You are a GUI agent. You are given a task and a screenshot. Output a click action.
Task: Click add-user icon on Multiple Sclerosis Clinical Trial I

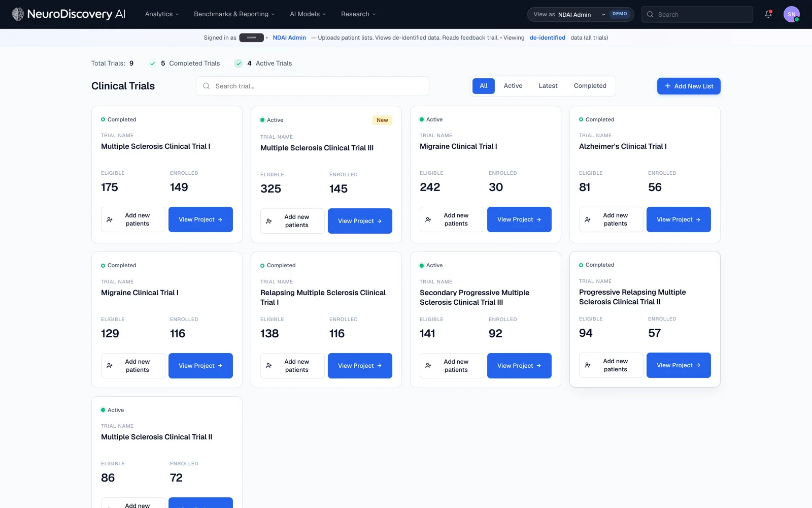coord(110,219)
